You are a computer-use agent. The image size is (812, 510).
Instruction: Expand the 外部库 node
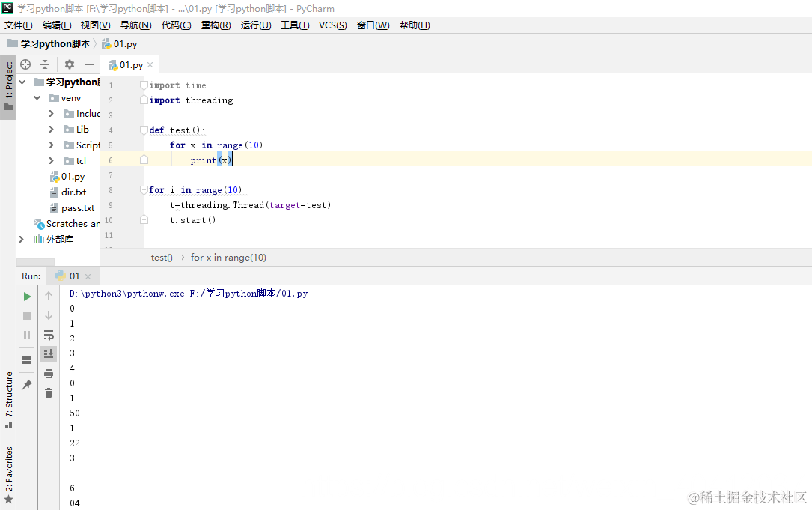(21, 239)
